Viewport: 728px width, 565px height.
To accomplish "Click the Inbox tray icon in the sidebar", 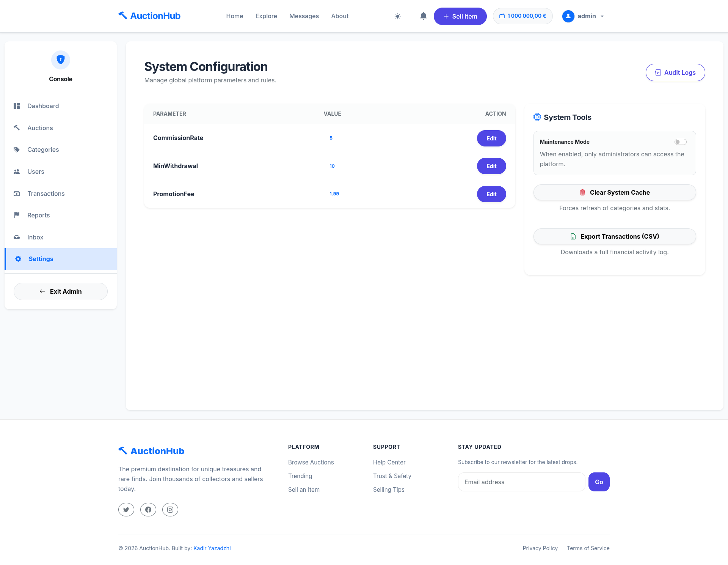I will coord(17,237).
